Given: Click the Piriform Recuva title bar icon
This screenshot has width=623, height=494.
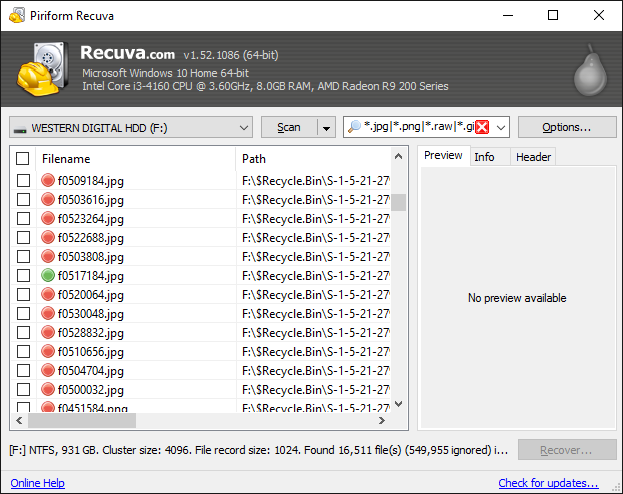Looking at the screenshot, I should click(17, 15).
